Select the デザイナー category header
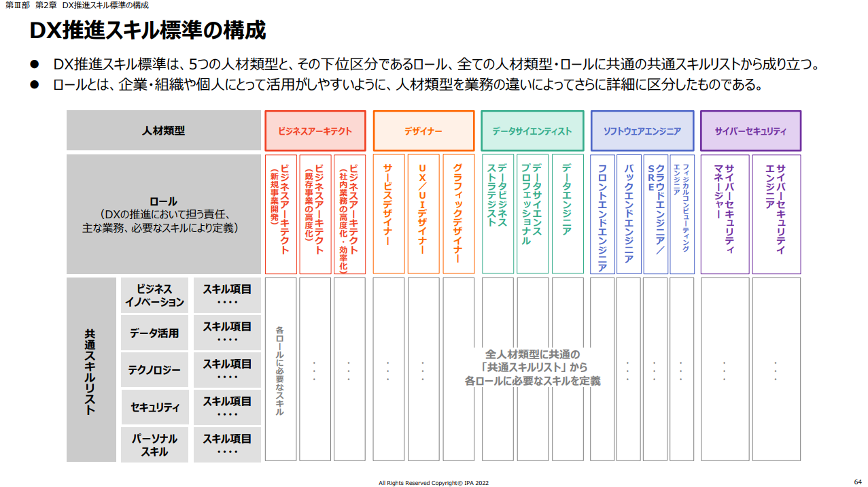The image size is (868, 487). (423, 129)
